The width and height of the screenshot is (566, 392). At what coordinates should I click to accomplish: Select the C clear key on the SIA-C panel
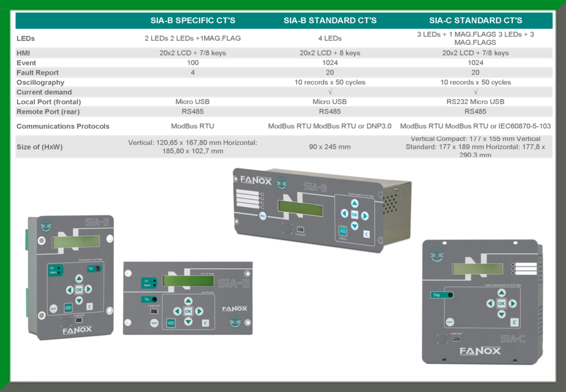pos(515,322)
